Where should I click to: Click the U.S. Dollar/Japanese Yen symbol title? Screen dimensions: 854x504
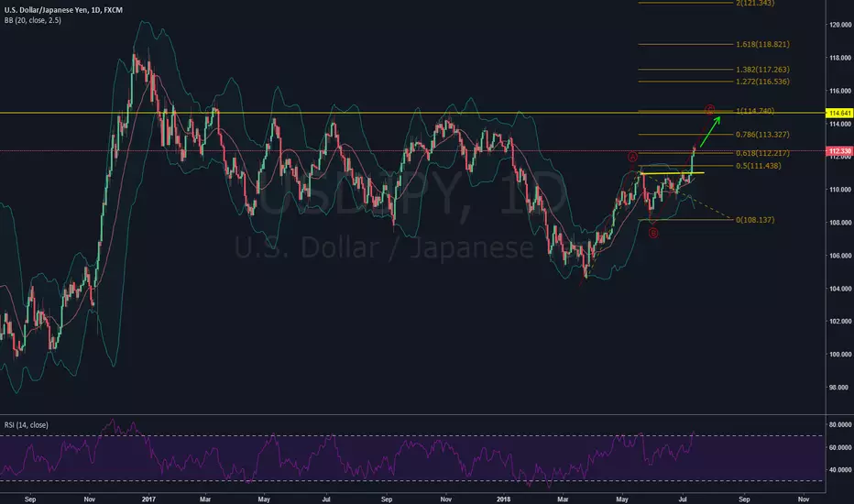[63, 10]
